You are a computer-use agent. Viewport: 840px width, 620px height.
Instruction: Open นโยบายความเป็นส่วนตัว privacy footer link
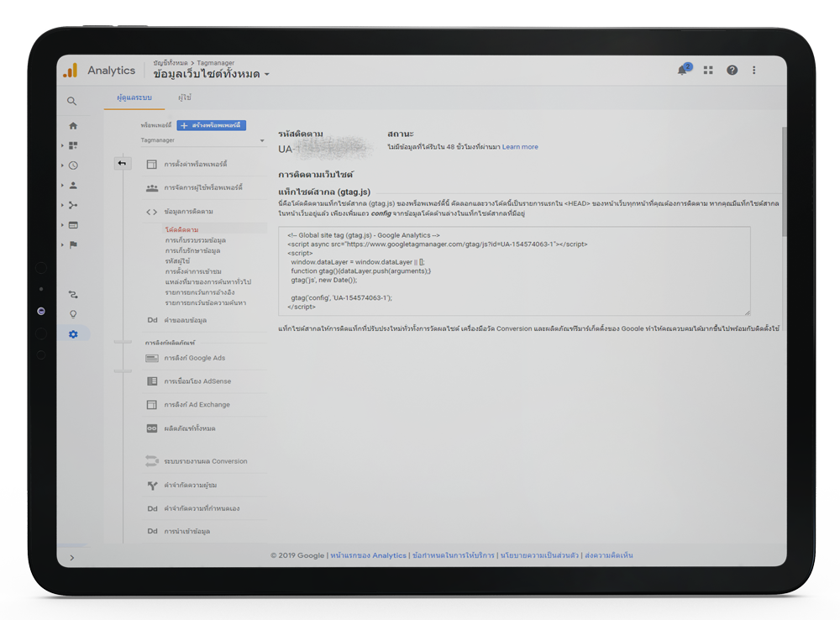(x=539, y=555)
